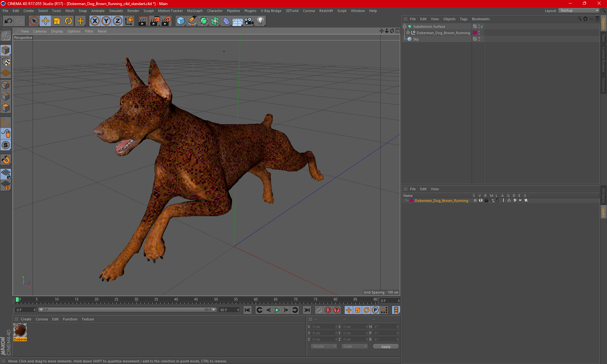Screen dimensions: 607x364
Task: Select the Rotate tool icon
Action: click(68, 21)
